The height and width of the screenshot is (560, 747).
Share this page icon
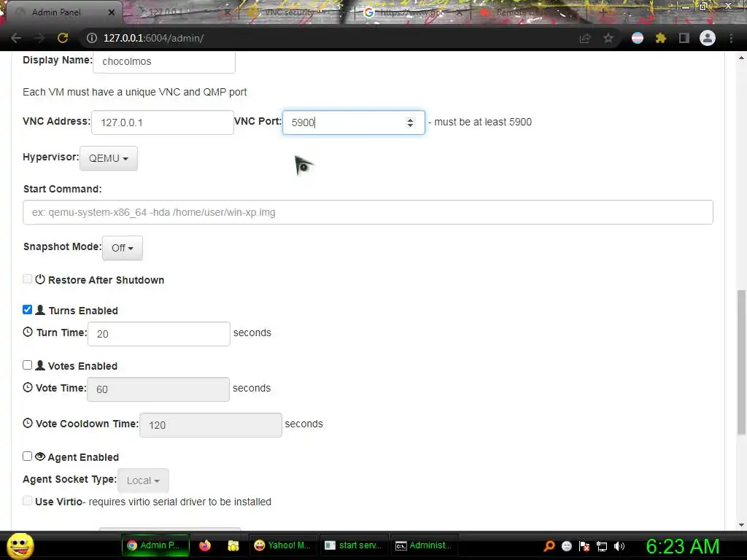(585, 38)
